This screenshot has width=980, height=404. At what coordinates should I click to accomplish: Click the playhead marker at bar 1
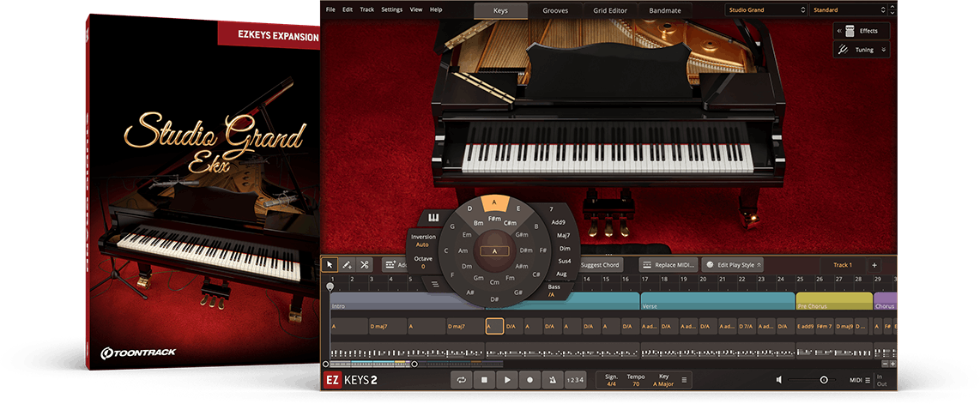coord(330,286)
